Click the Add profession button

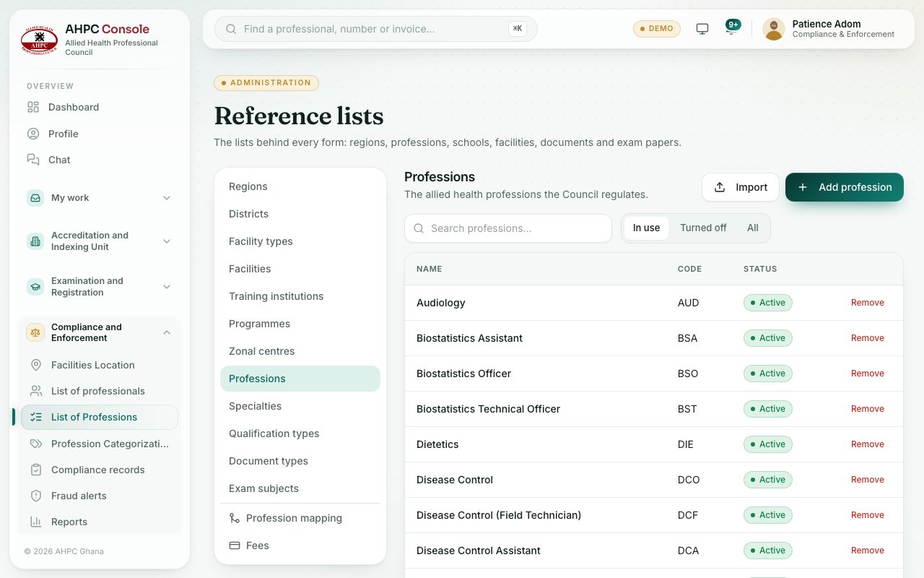click(x=845, y=187)
